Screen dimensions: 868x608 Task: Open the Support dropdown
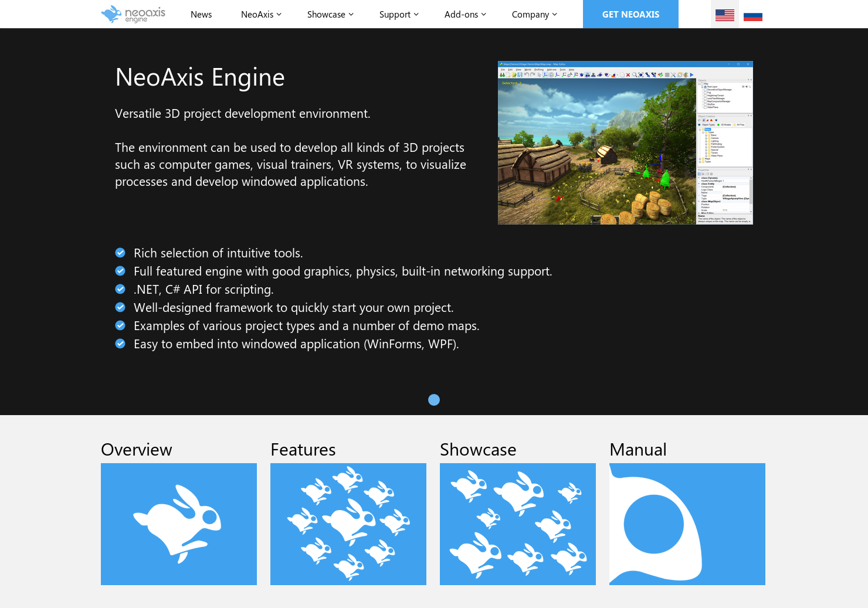398,14
